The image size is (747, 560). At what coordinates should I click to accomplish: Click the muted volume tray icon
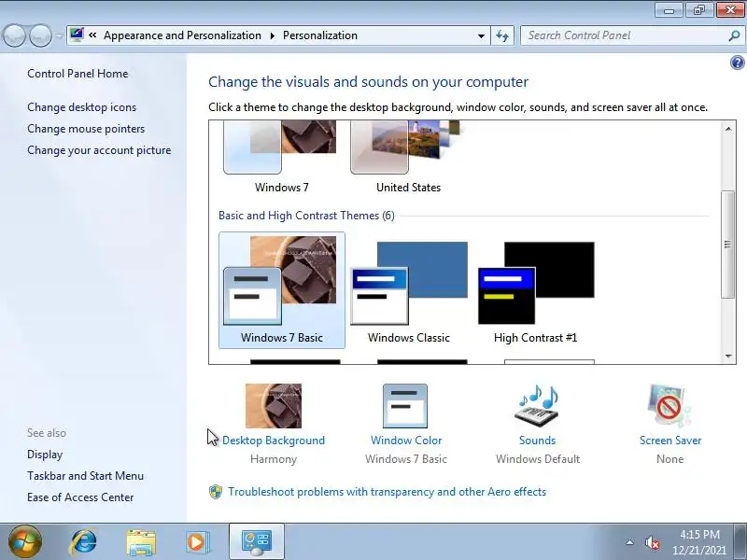coord(652,542)
